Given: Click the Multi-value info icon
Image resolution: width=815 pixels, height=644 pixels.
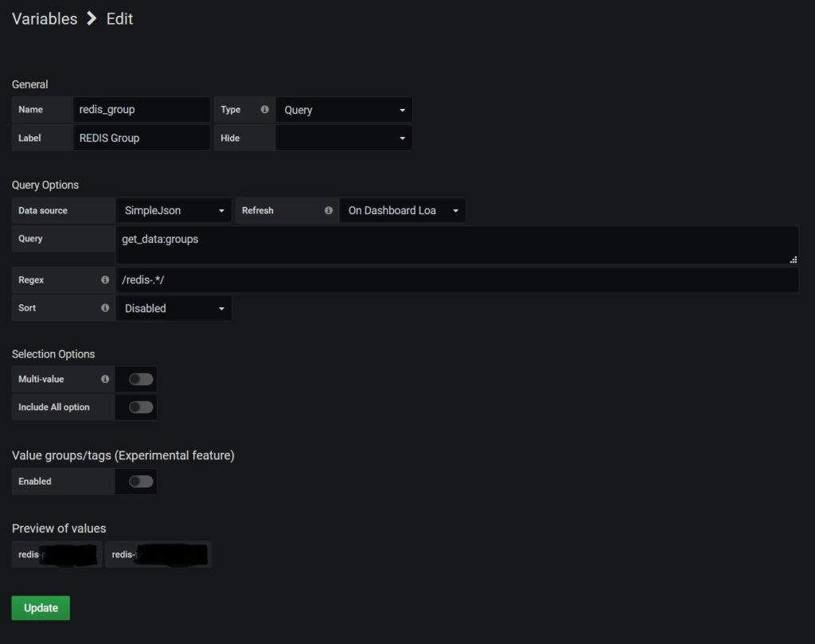Looking at the screenshot, I should click(x=104, y=379).
